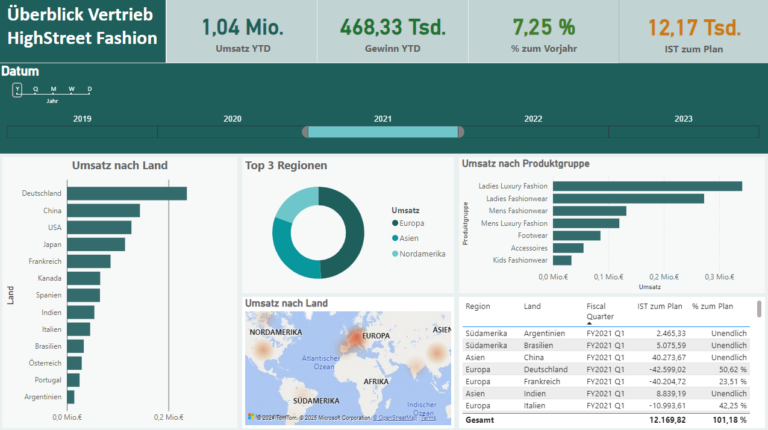Click the Microsoft logo on the map
The width and height of the screenshot is (768, 430).
coord(251,417)
